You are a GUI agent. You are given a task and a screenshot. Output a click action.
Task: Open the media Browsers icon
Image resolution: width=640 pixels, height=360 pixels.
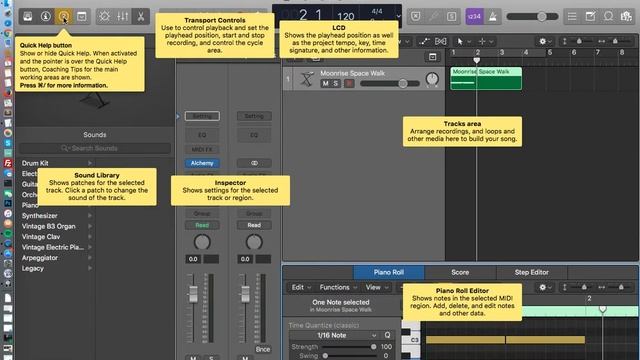626,16
